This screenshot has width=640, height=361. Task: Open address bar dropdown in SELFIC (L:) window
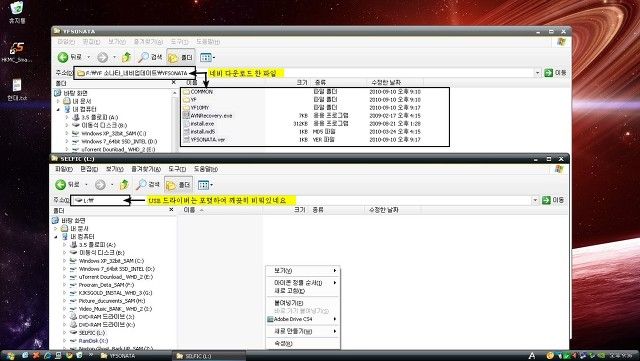(x=535, y=200)
